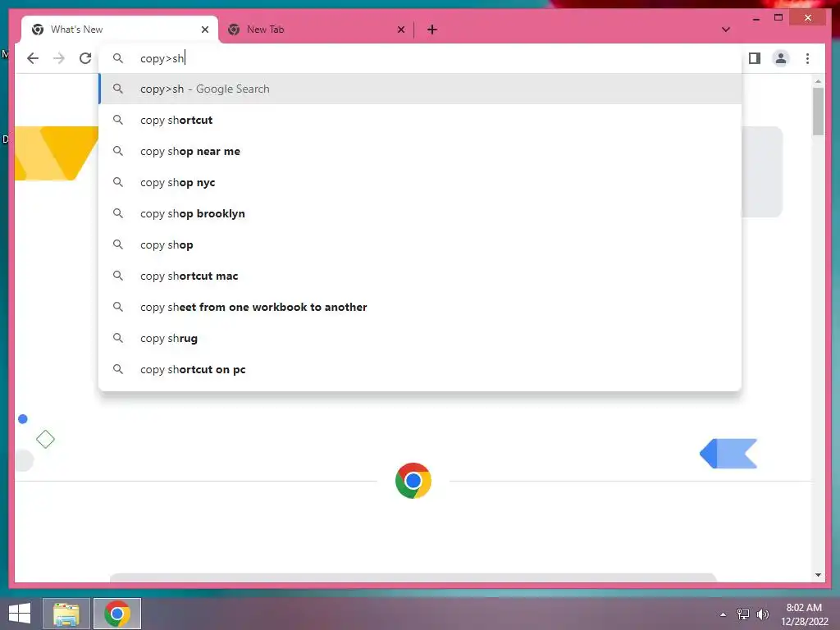
Task: Select 'copy shortcut on pc' suggestion
Action: tap(421, 369)
